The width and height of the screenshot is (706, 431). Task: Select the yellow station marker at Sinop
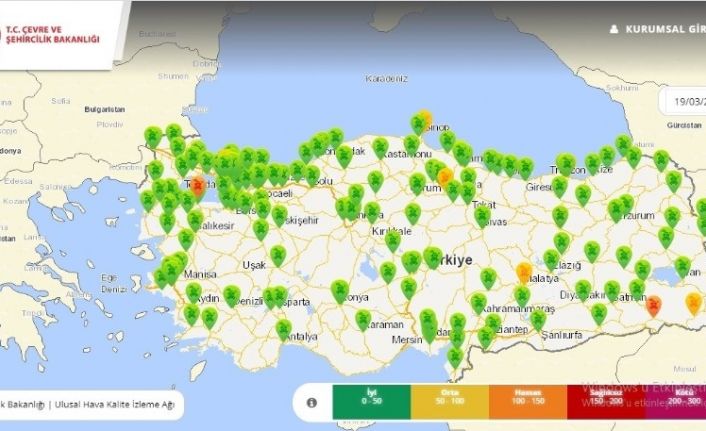(425, 118)
